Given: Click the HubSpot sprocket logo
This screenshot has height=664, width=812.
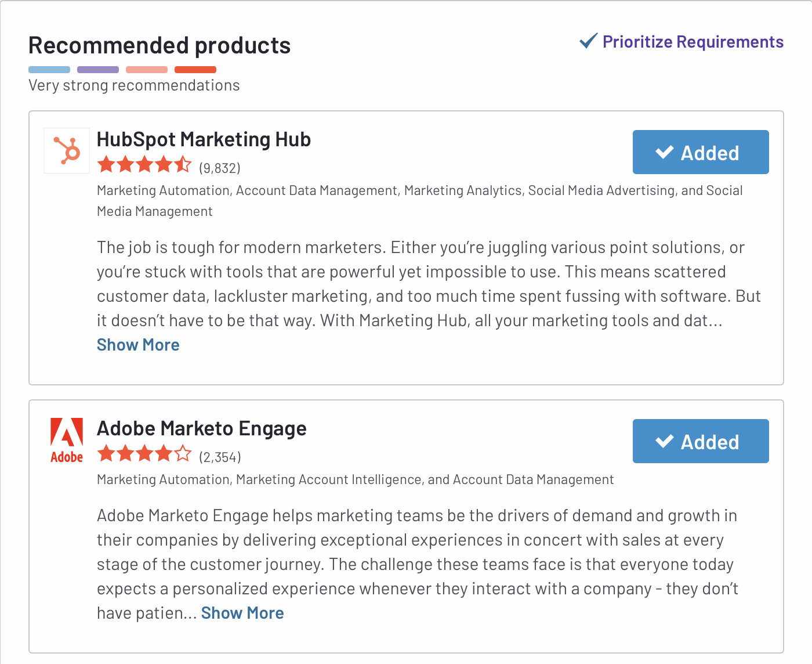Looking at the screenshot, I should (67, 150).
